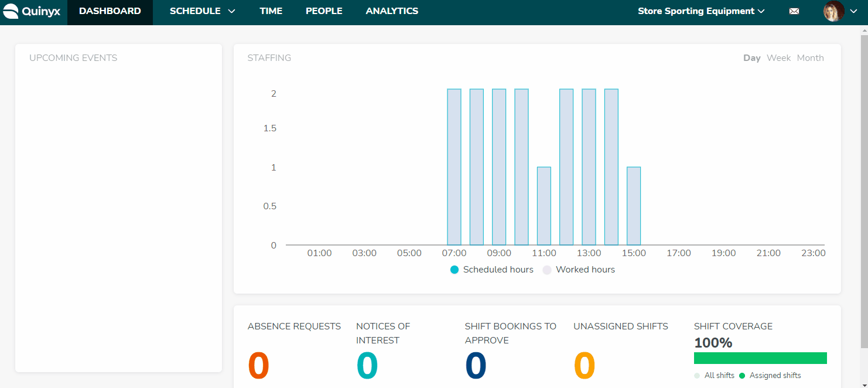Click the 23:00 axis label
The width and height of the screenshot is (868, 388).
813,253
